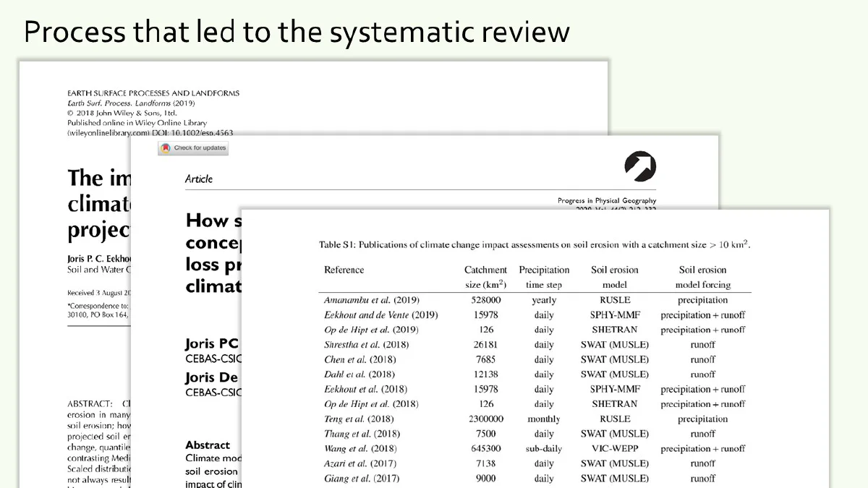Screen dimensions: 868x488
Task: Click the Teng et al. (2018) reference
Action: 359,419
